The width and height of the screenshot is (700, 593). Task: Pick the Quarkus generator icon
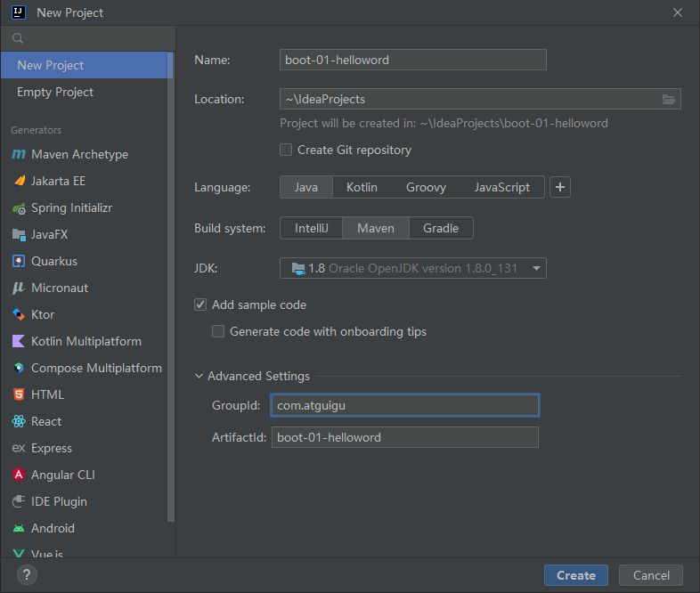tap(19, 261)
